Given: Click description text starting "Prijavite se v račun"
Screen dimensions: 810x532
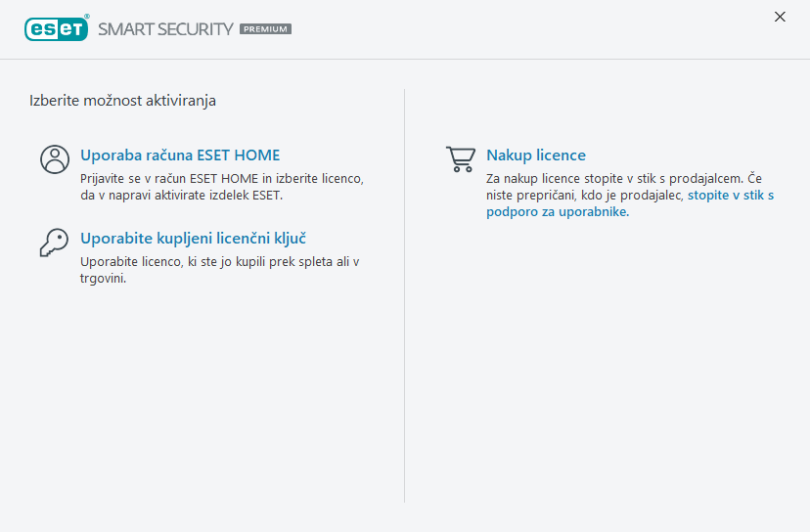Looking at the screenshot, I should point(222,179).
